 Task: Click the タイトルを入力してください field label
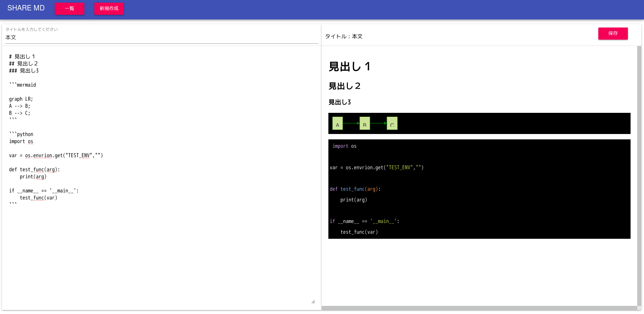[x=32, y=30]
